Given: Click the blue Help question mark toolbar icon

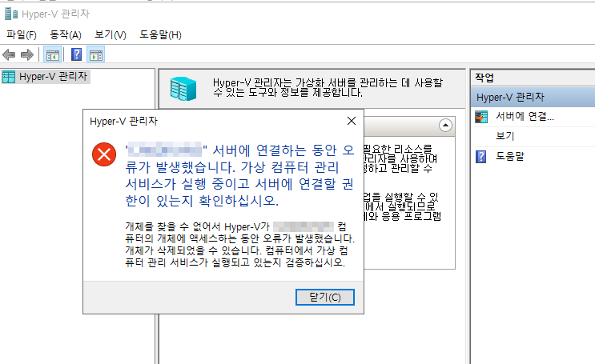Looking at the screenshot, I should click(x=77, y=54).
